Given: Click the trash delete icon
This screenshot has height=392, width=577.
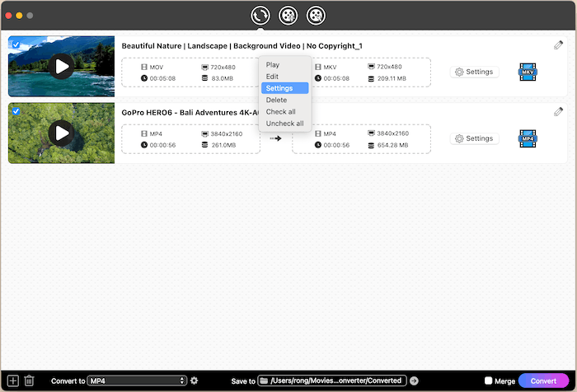Looking at the screenshot, I should (x=29, y=380).
